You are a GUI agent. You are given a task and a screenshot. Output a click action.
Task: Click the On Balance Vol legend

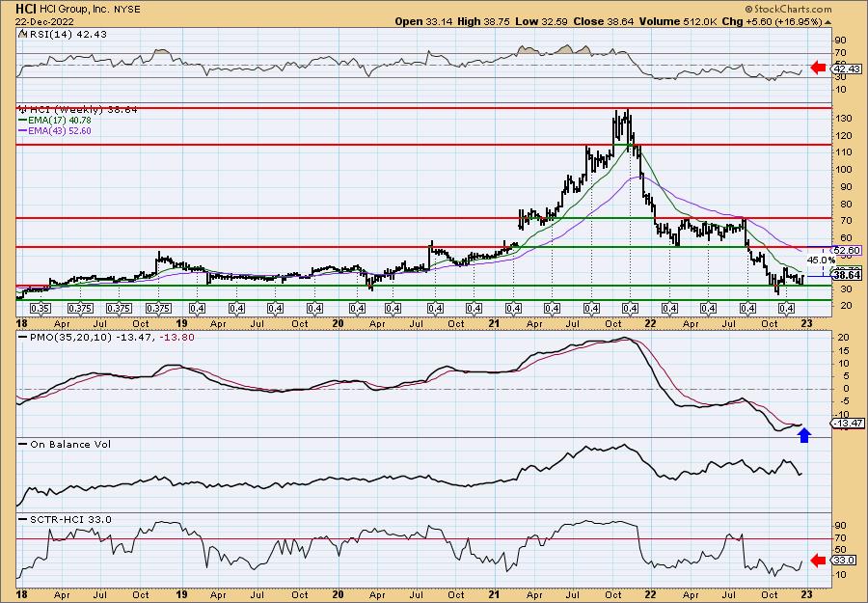tap(65, 445)
